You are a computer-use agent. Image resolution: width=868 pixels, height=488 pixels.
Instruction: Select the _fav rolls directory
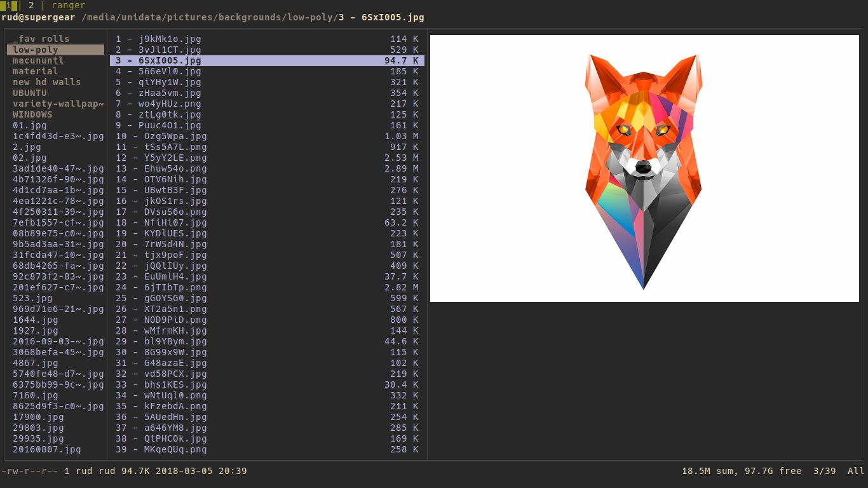38,39
